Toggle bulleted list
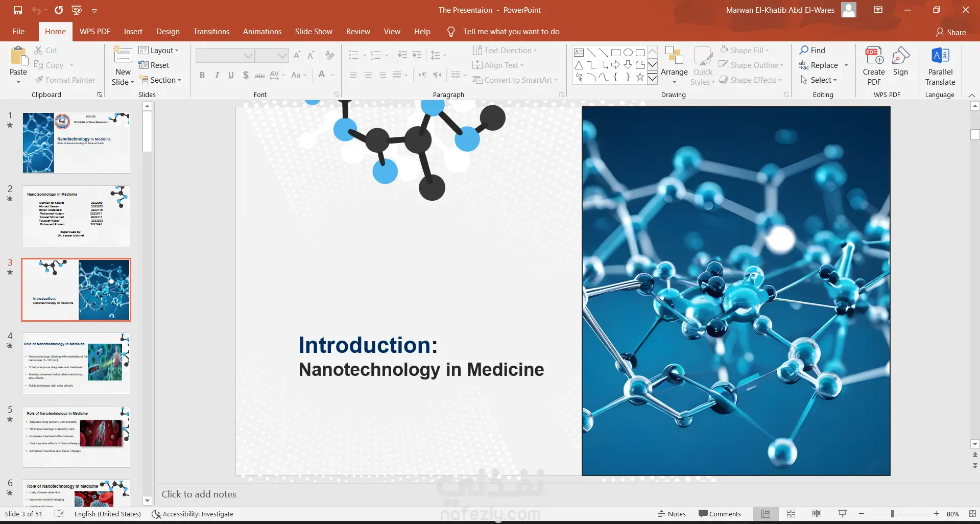This screenshot has height=524, width=980. 353,55
